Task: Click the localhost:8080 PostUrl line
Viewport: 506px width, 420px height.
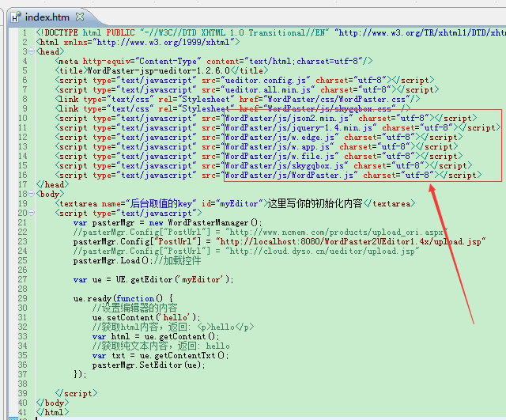Action: (279, 241)
